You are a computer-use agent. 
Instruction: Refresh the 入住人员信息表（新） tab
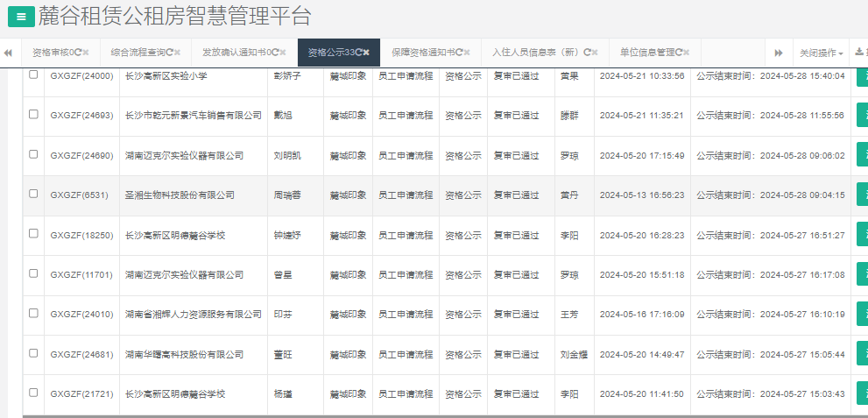[x=588, y=53]
